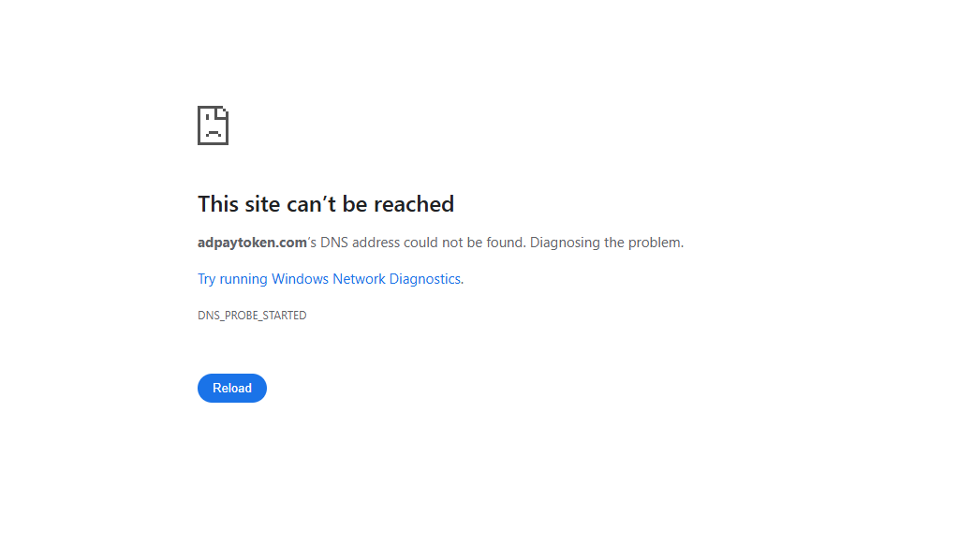Click the sad page error icon
Image resolution: width=958 pixels, height=560 pixels.
pyautogui.click(x=213, y=125)
